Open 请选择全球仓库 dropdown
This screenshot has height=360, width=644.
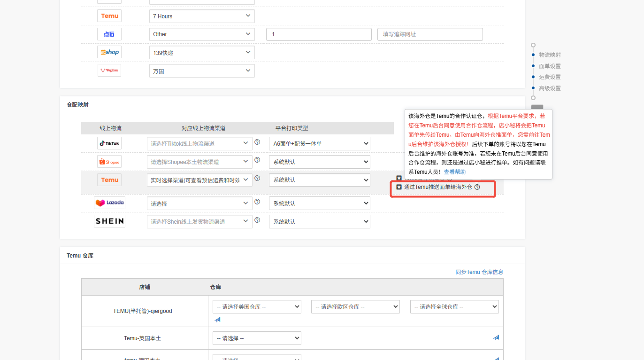click(454, 307)
